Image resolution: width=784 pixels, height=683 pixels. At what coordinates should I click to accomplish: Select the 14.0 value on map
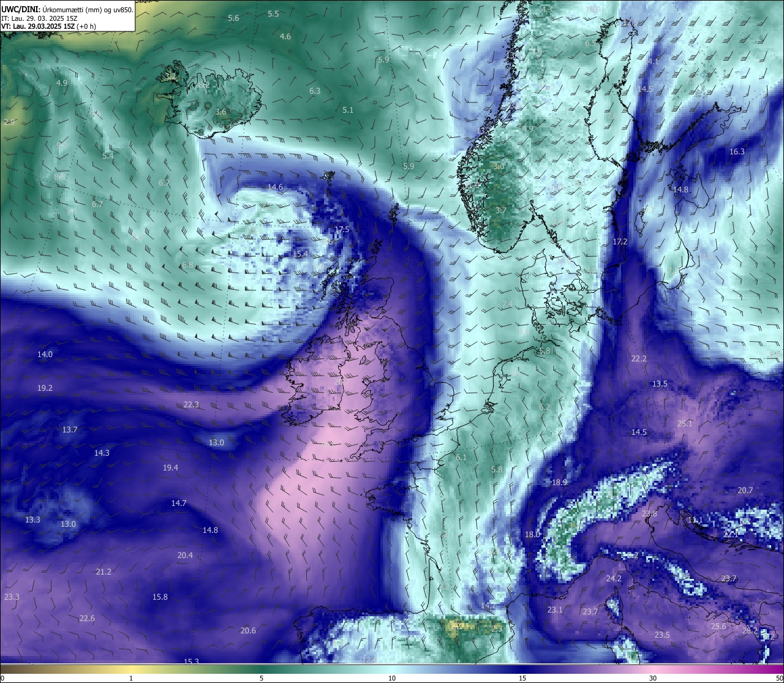(x=45, y=355)
